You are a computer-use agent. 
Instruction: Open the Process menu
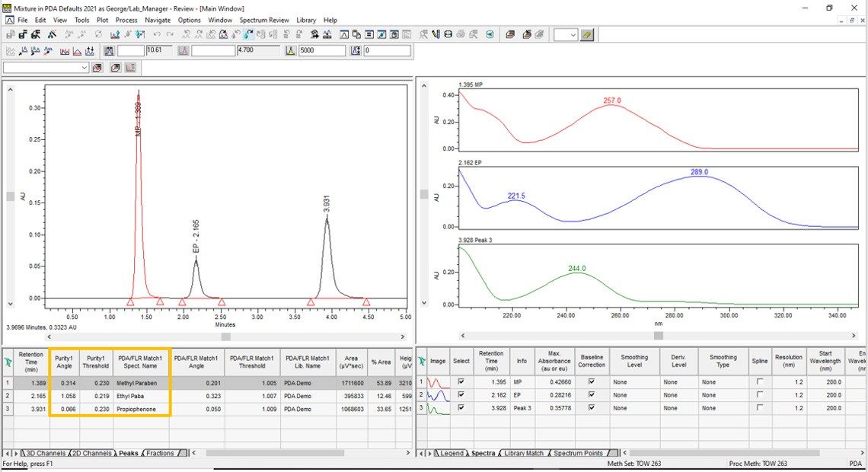pos(126,20)
